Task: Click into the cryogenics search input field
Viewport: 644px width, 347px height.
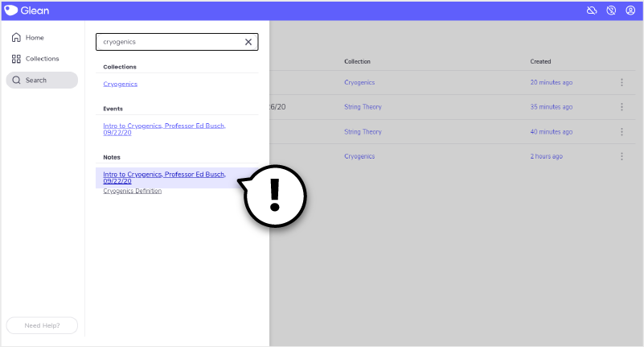Action: 169,42
